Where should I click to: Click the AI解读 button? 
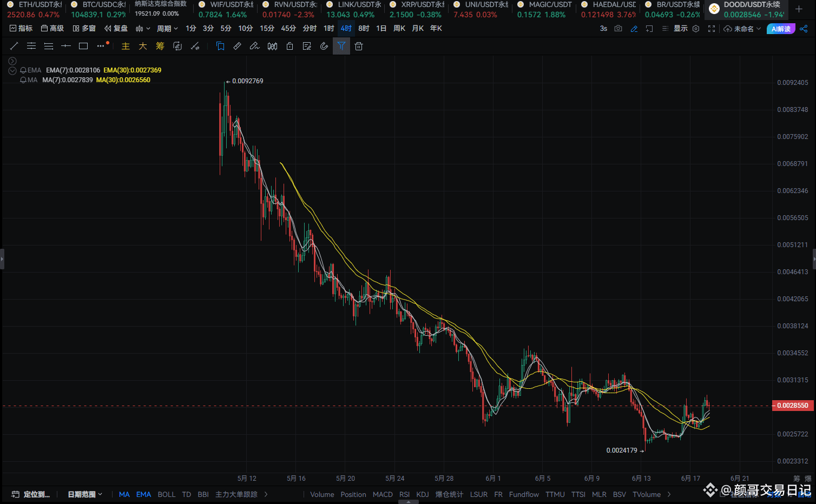[781, 29]
